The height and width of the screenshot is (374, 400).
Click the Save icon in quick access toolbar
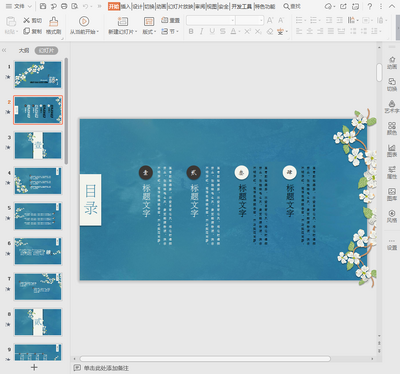click(x=43, y=6)
